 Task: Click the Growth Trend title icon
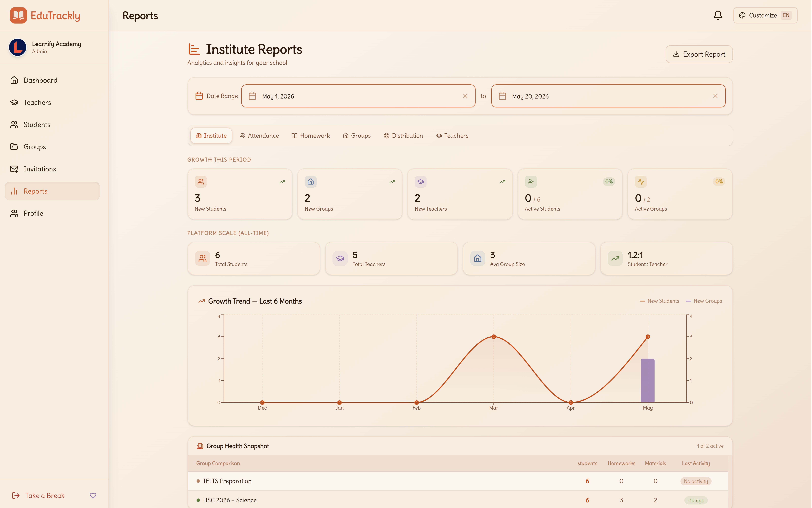[201, 301]
